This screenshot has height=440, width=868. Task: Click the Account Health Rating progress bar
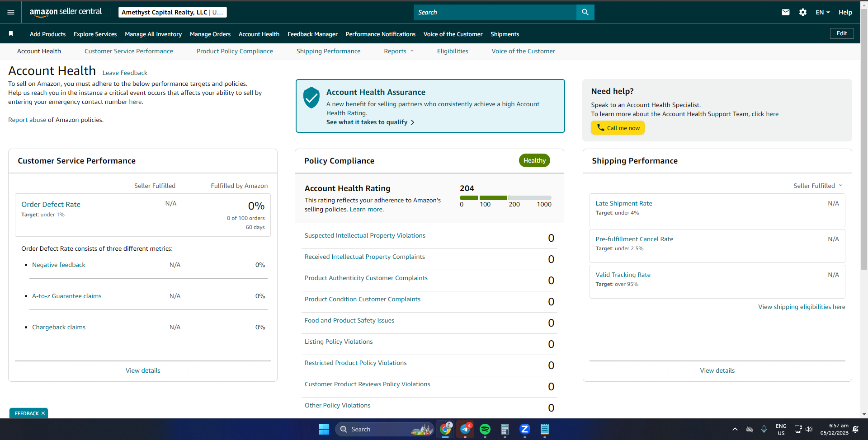(505, 198)
